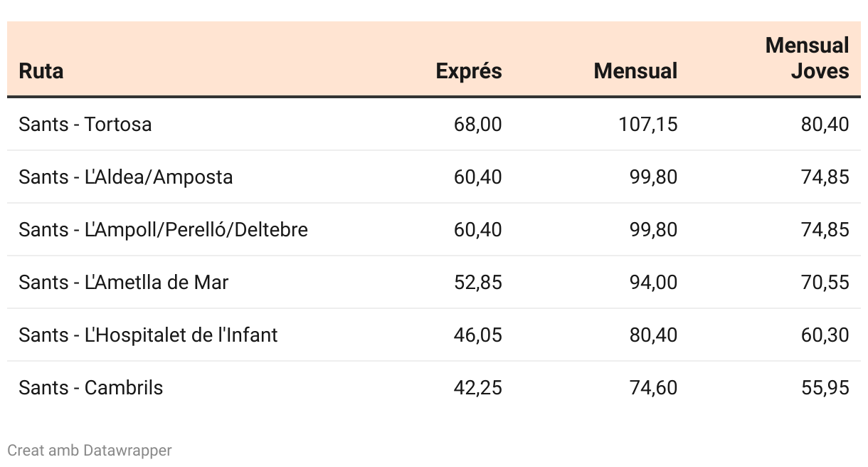
Task: Click the 'Ruta' column header
Action: coord(41,71)
